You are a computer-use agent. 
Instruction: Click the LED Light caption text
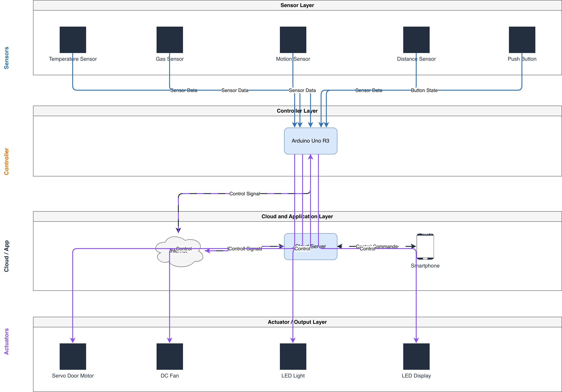293,376
